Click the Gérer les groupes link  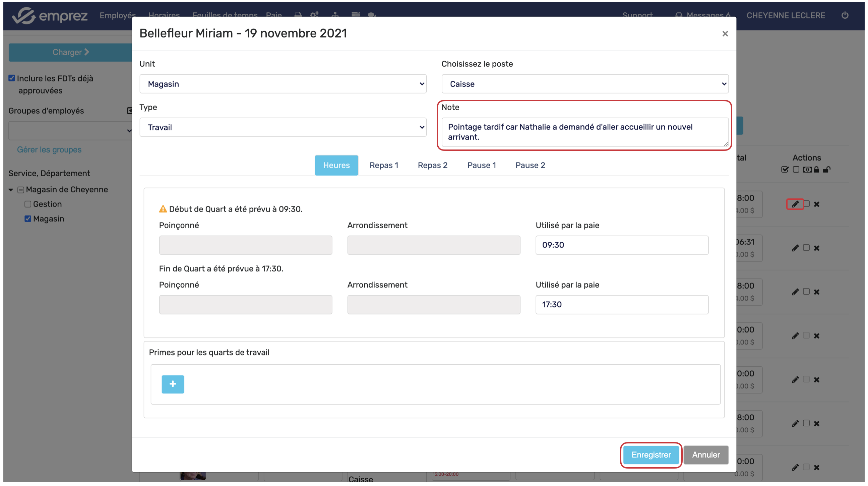(49, 149)
